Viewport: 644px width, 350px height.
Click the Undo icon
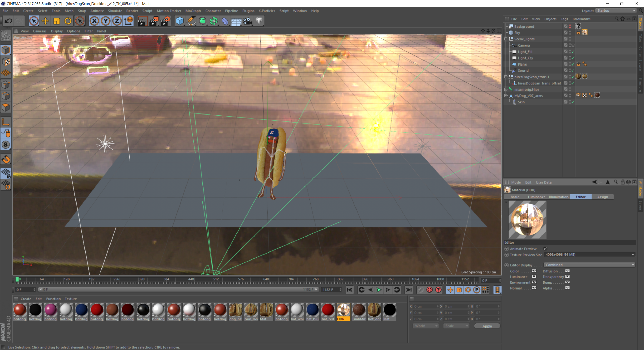pyautogui.click(x=8, y=21)
